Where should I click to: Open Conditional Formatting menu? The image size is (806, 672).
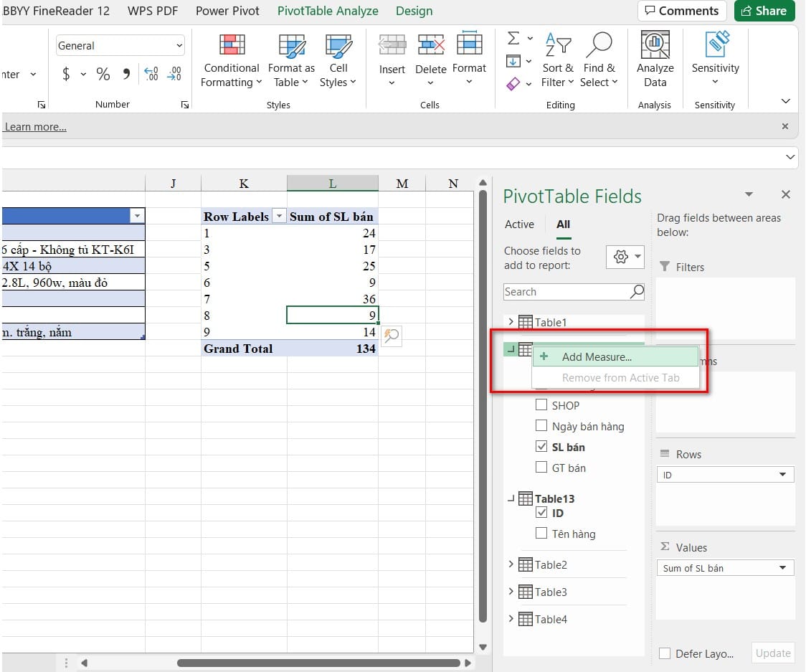coord(232,61)
